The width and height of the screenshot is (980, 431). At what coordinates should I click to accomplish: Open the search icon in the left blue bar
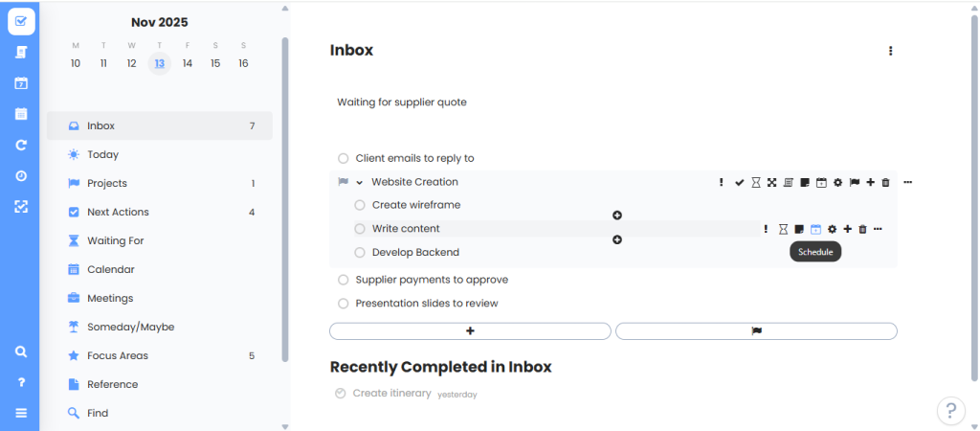pos(21,352)
